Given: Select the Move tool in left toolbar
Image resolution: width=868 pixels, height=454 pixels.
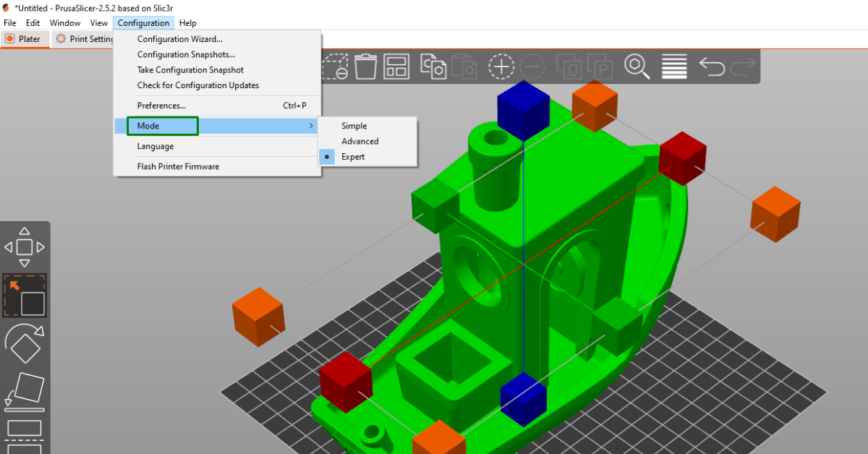Looking at the screenshot, I should (x=25, y=247).
